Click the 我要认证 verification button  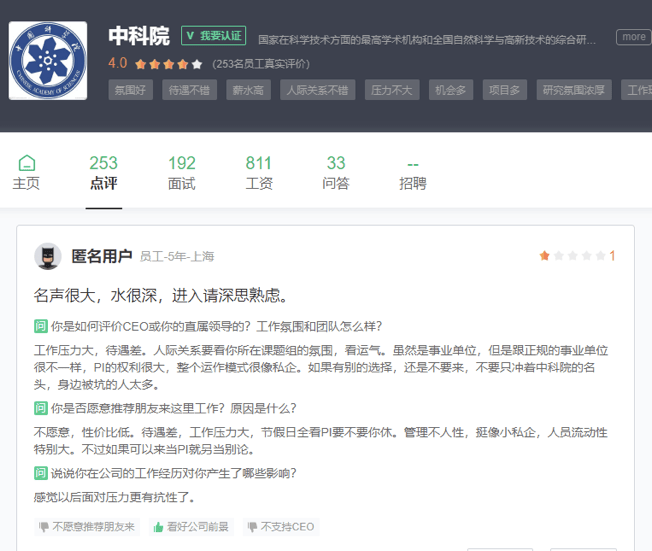[213, 35]
